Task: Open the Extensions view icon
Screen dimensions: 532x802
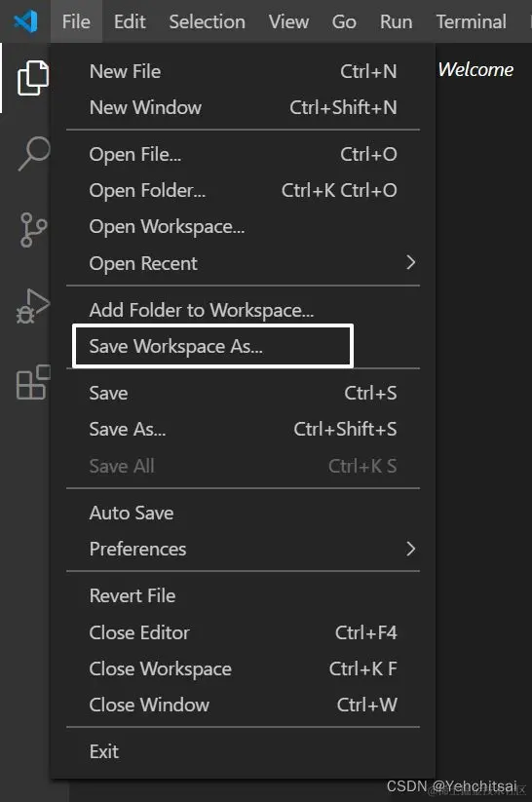Action: 33,382
